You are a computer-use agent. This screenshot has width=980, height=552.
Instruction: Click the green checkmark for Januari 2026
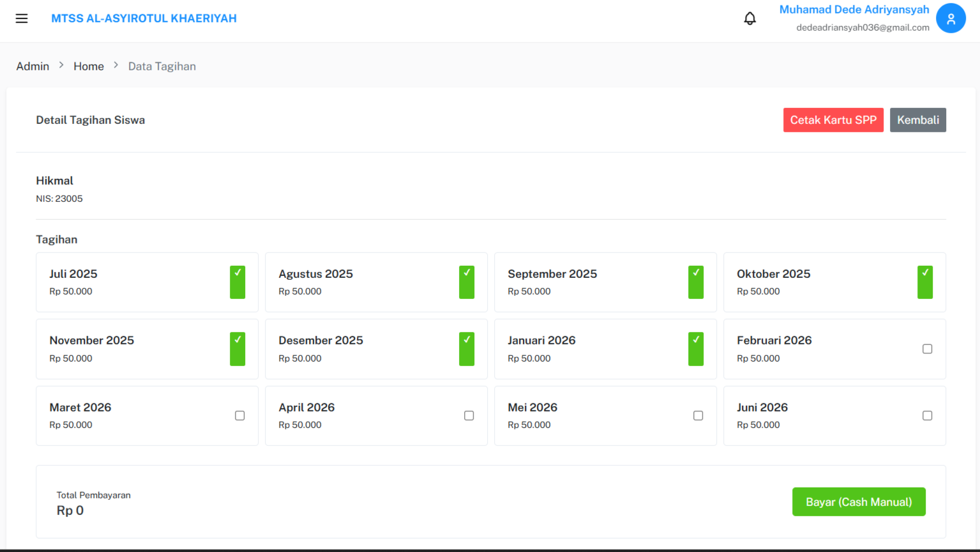pos(696,349)
